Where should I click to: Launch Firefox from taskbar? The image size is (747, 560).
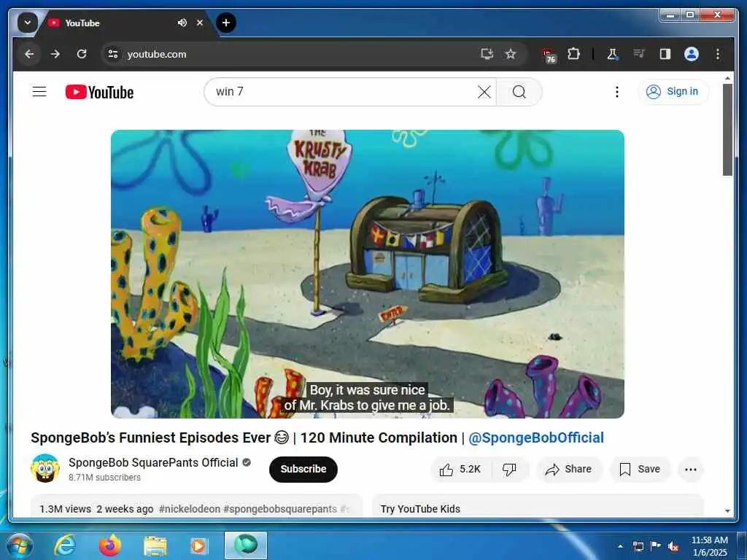pos(110,545)
